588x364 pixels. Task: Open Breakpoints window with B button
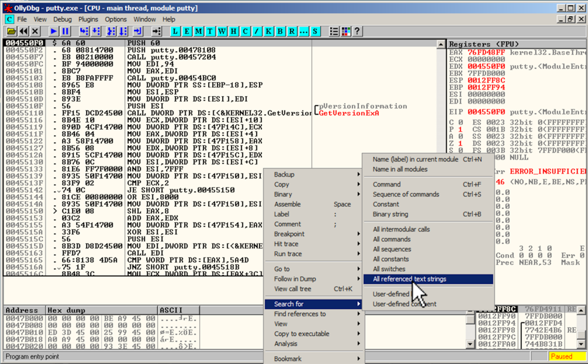[x=281, y=31]
